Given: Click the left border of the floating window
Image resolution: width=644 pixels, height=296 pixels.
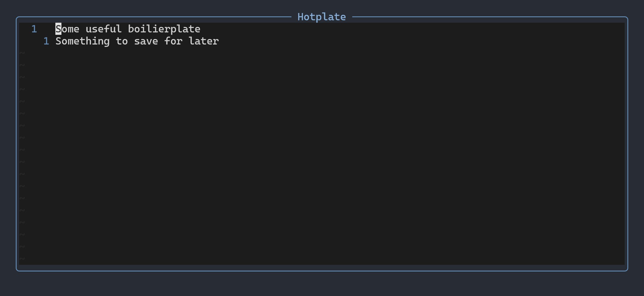Looking at the screenshot, I should [x=16, y=144].
